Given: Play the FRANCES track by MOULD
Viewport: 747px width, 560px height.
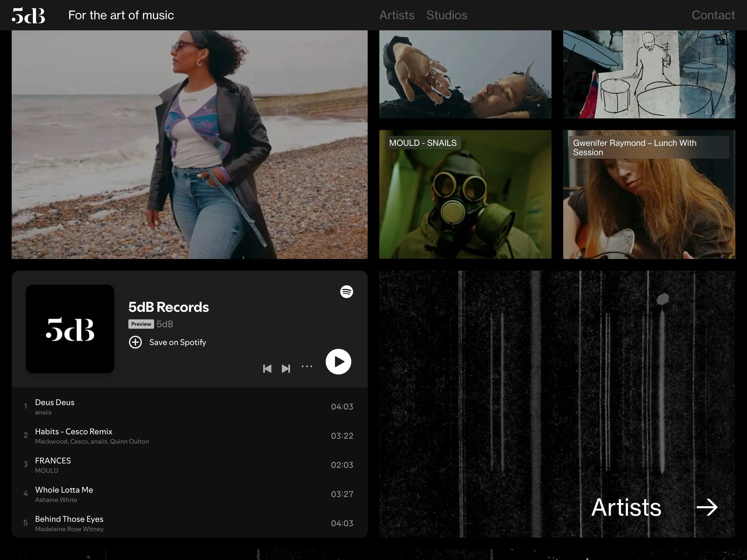Looking at the screenshot, I should click(53, 461).
